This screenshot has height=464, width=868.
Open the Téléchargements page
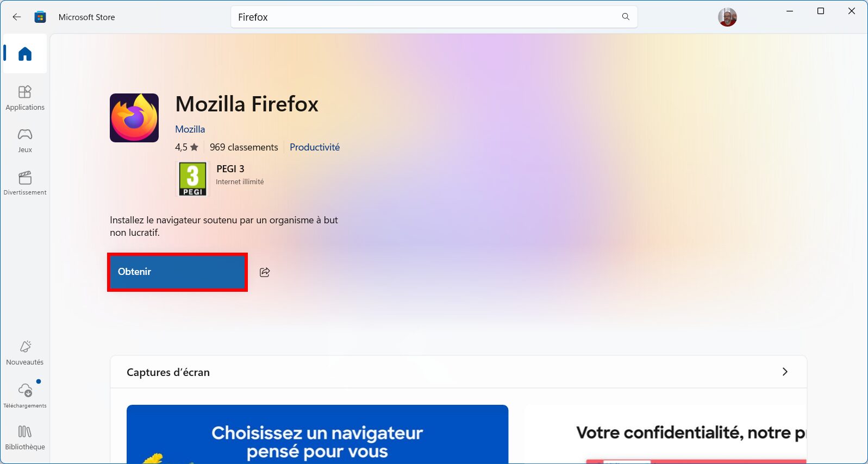[25, 396]
